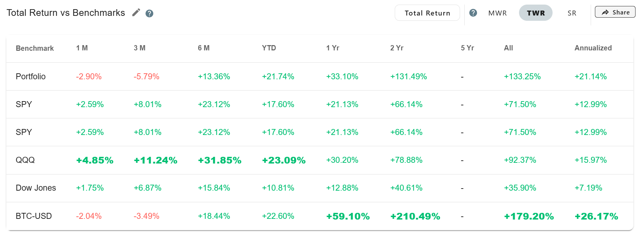Click BTC-USD All-time return +179.20%
Viewport: 644px width, 234px height.
pos(529,216)
